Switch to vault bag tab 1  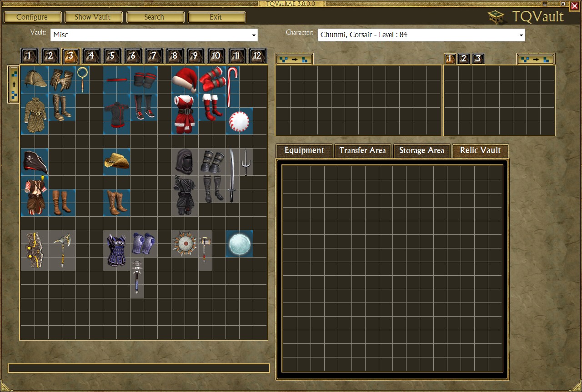point(29,56)
